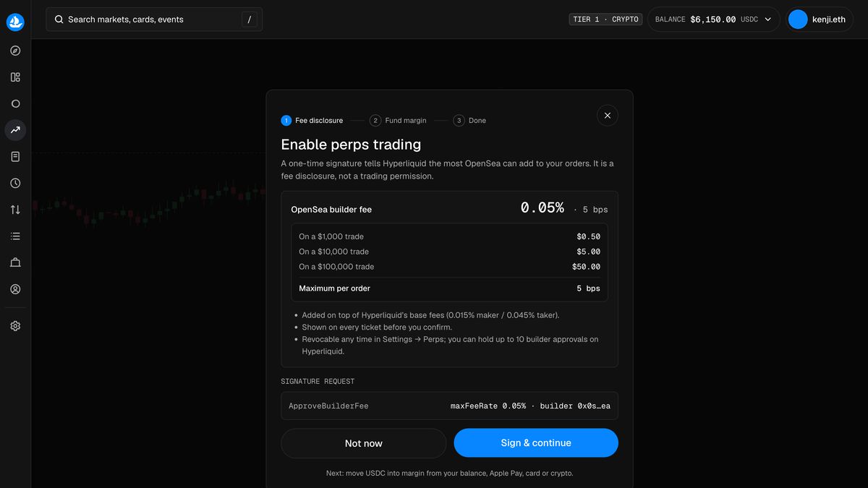Click the $50.00 fee amount
This screenshot has height=488, width=868.
pos(586,267)
